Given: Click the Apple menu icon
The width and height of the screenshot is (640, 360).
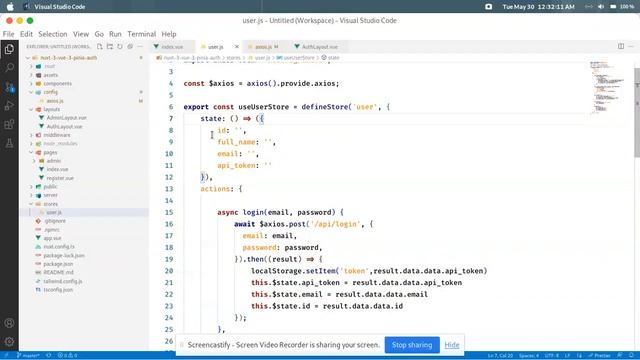Looking at the screenshot, I should click(x=10, y=7).
